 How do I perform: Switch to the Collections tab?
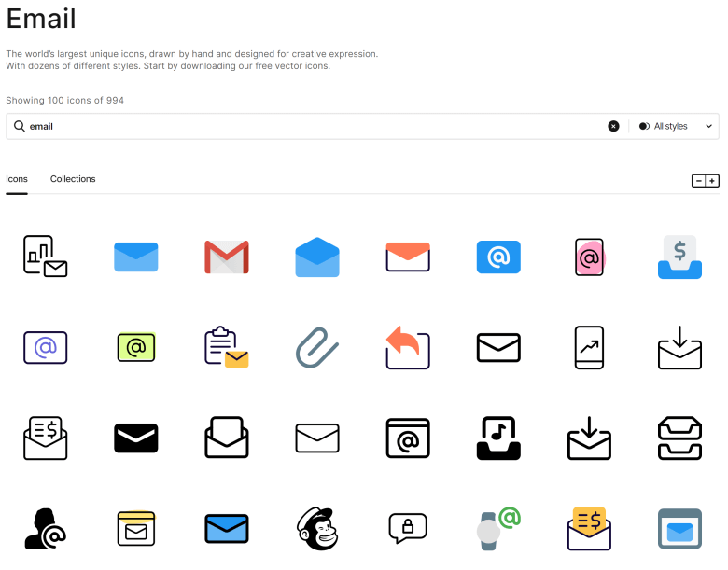pos(73,179)
